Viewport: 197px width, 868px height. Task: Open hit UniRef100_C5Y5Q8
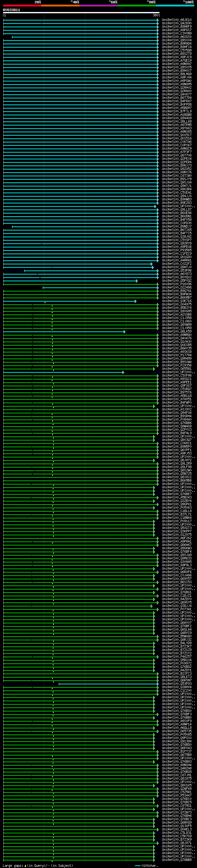(x=176, y=50)
